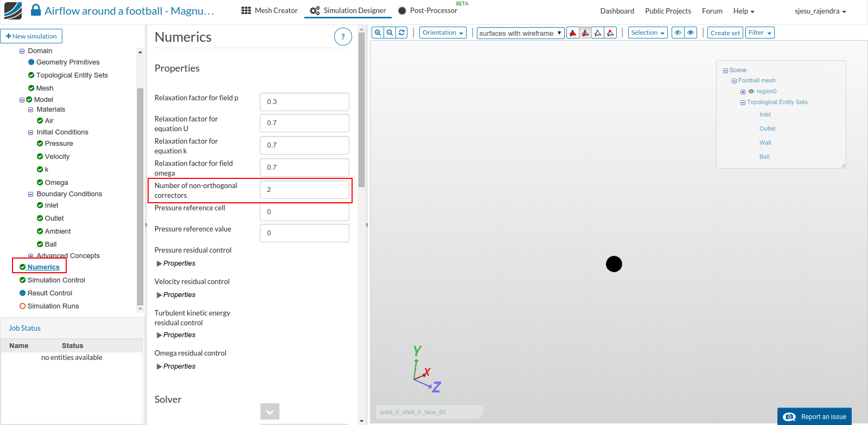Open the render mode select box
The height and width of the screenshot is (425, 868).
[521, 33]
